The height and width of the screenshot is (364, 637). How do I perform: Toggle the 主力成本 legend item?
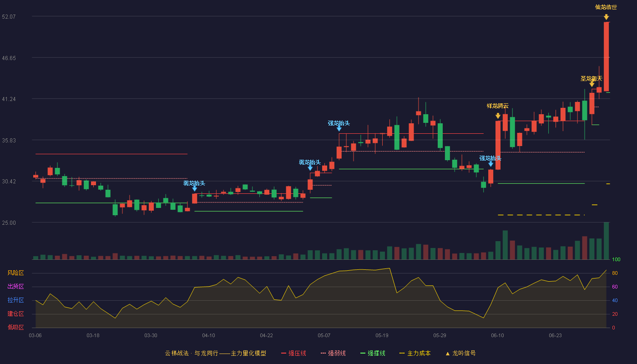(415, 353)
